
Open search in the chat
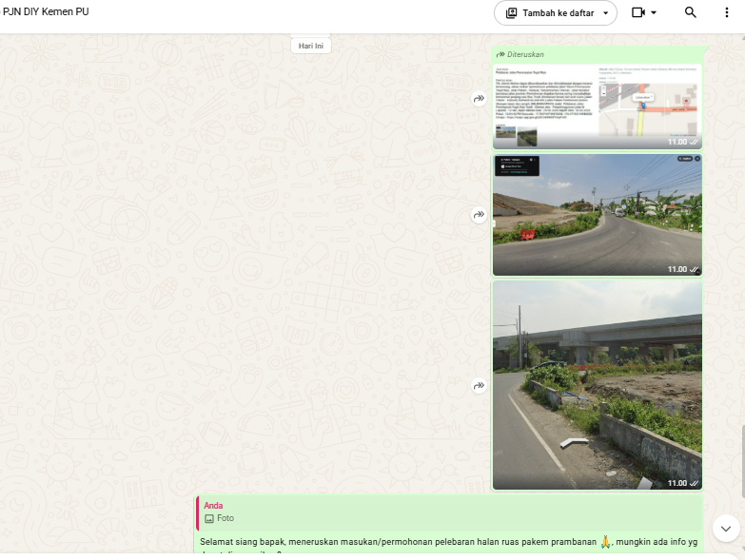[x=690, y=12]
